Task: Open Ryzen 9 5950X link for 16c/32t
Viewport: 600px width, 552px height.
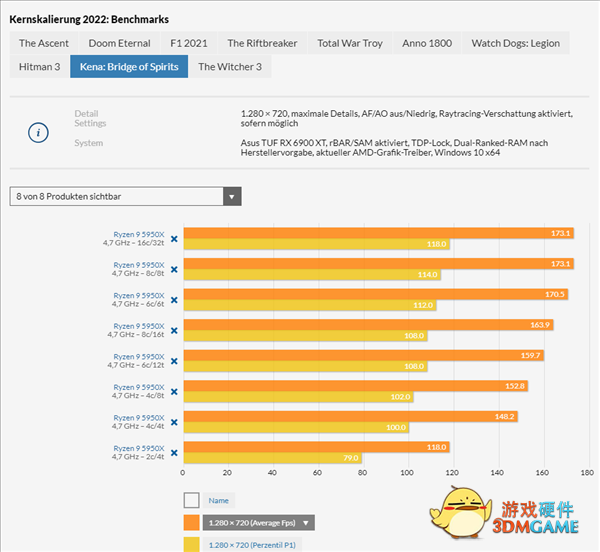Action: 139,234
